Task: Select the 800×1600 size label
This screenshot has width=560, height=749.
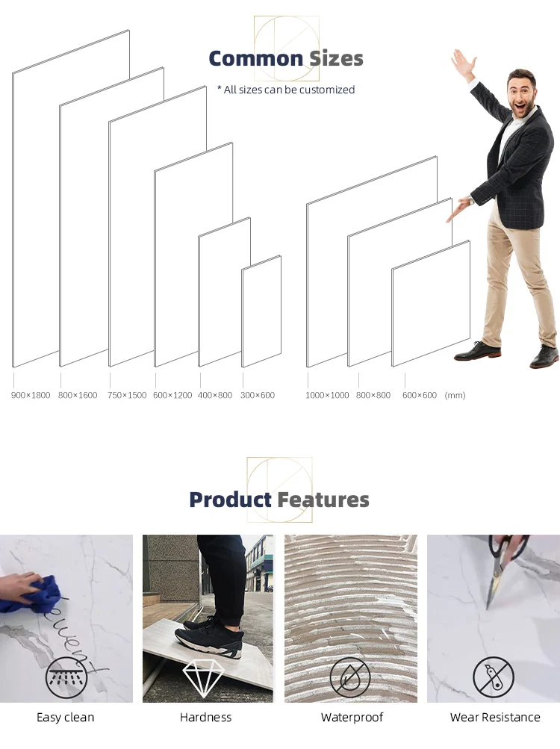Action: pyautogui.click(x=78, y=395)
